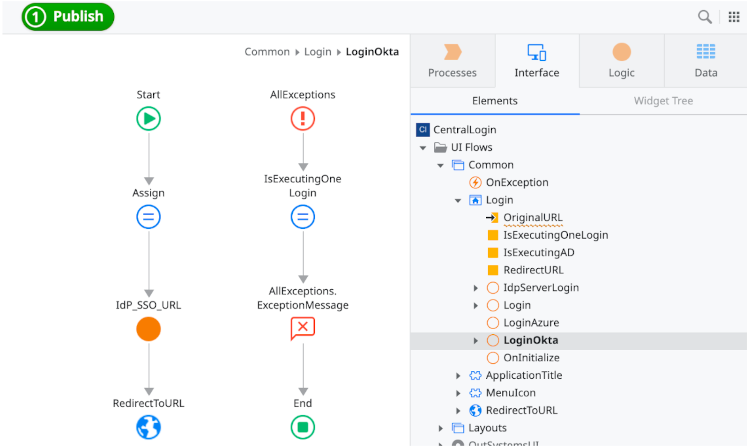Expand the MenuIcon block
Screen dimensions: 750x447
[458, 393]
